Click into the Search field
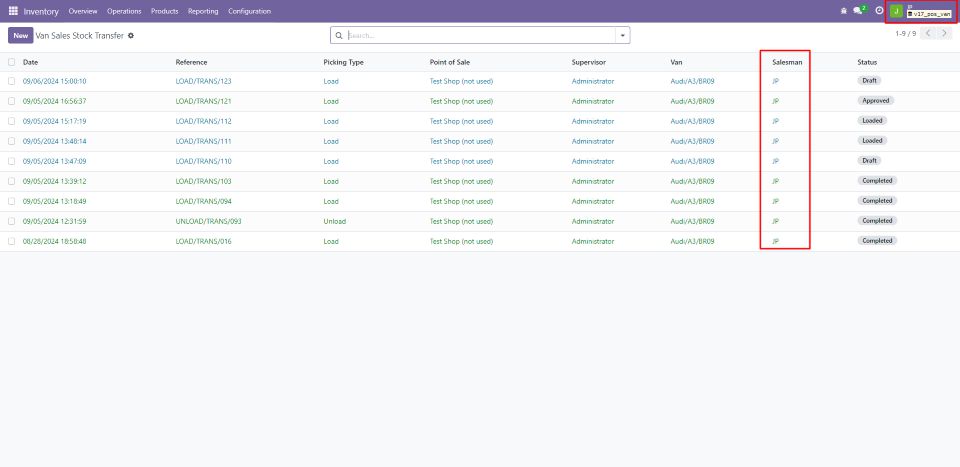The height and width of the screenshot is (467, 960). [x=480, y=35]
